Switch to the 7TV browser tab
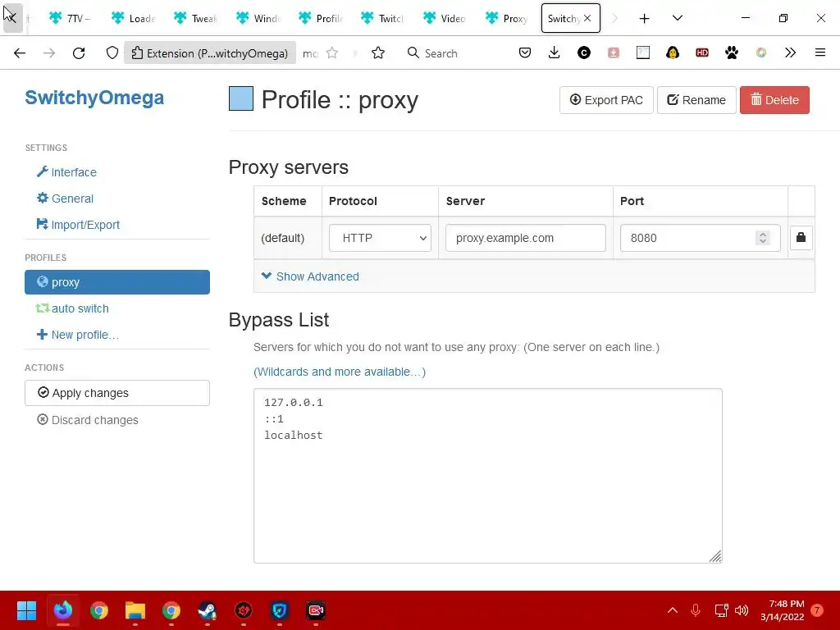The image size is (840, 630). pyautogui.click(x=71, y=18)
